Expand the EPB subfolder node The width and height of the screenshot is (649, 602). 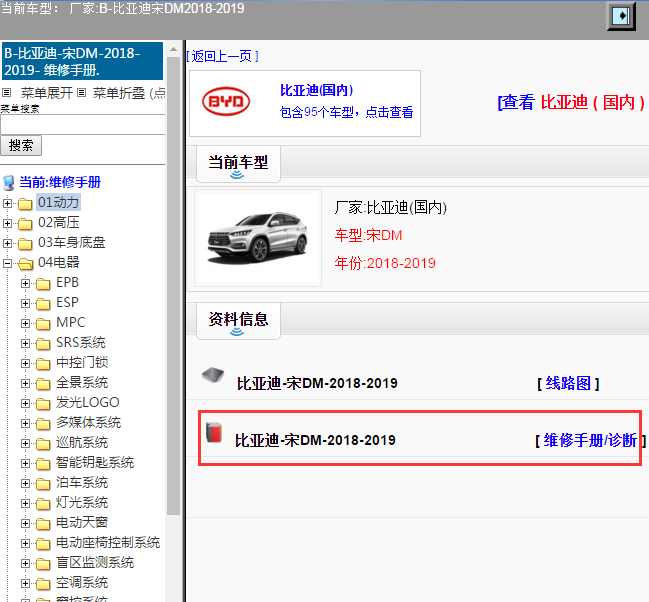pos(25,283)
